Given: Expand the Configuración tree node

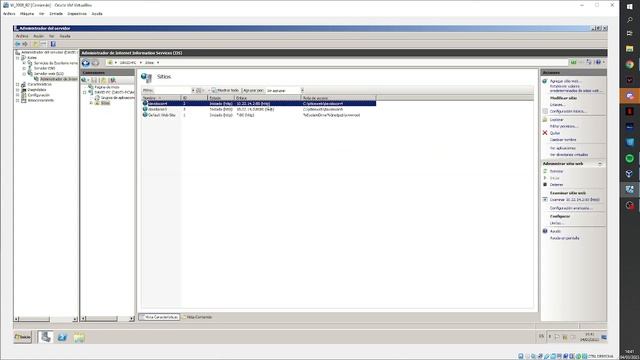Looking at the screenshot, I should pyautogui.click(x=18, y=95).
